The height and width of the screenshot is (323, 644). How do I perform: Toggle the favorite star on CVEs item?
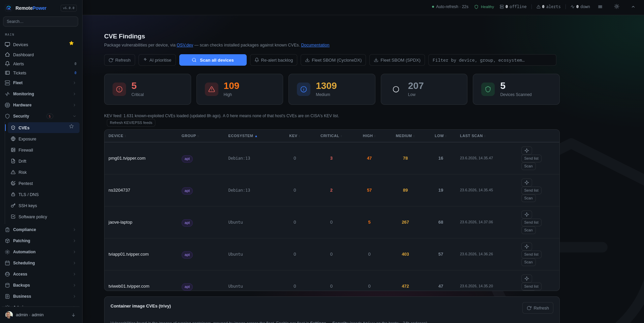(71, 126)
